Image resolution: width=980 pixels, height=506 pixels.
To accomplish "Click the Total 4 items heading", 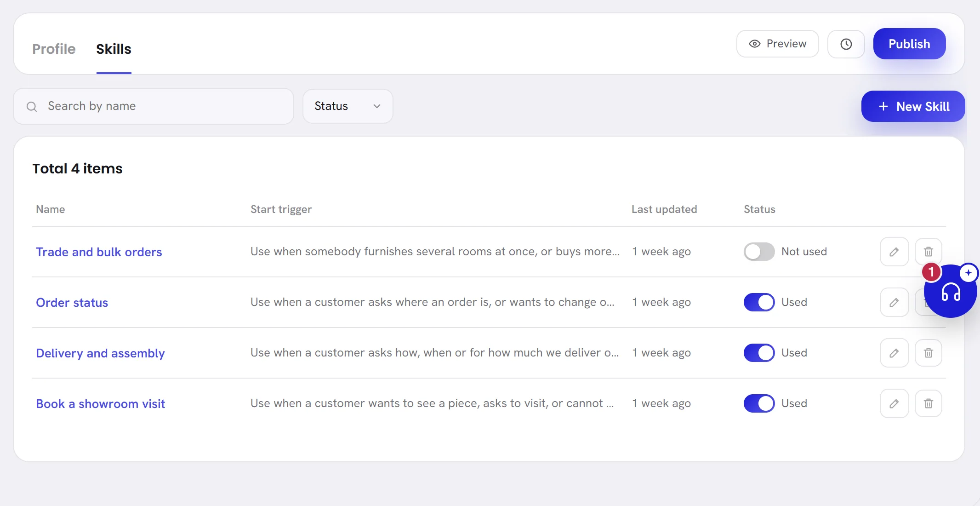I will pyautogui.click(x=77, y=168).
